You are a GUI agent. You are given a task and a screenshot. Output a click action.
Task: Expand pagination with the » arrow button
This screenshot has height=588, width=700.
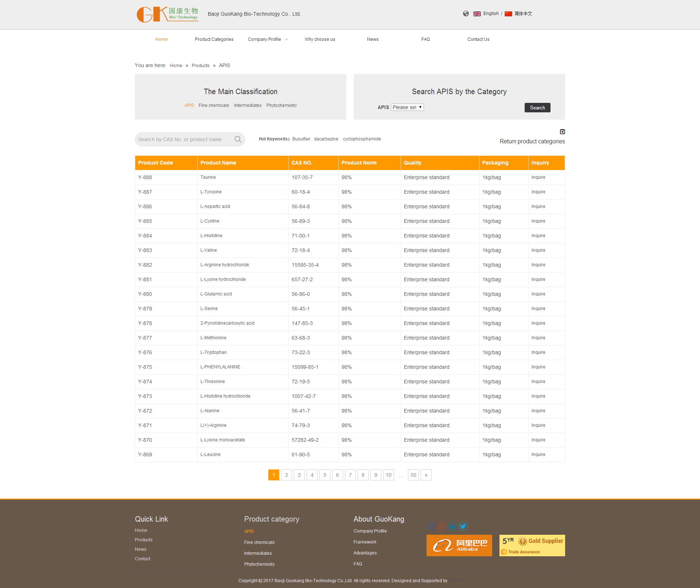[x=426, y=475]
